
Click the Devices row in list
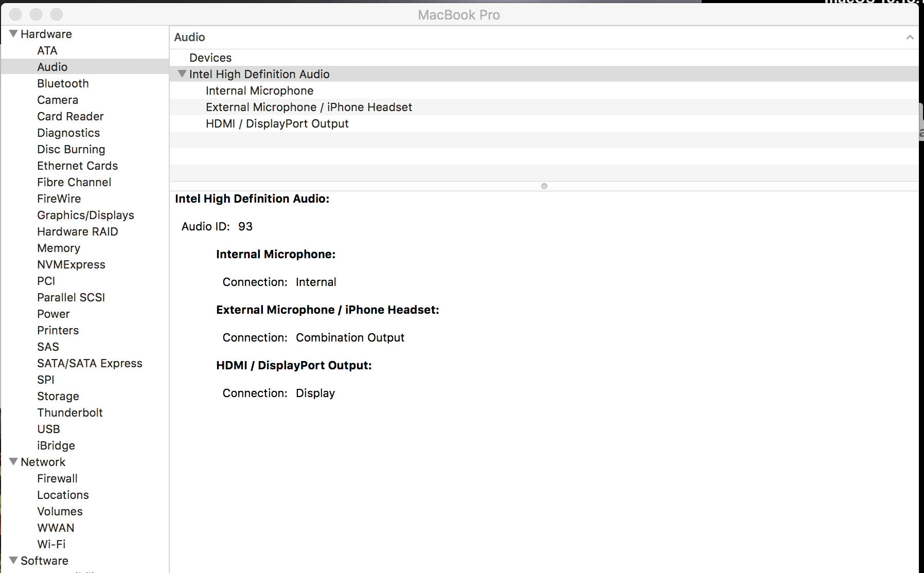544,58
